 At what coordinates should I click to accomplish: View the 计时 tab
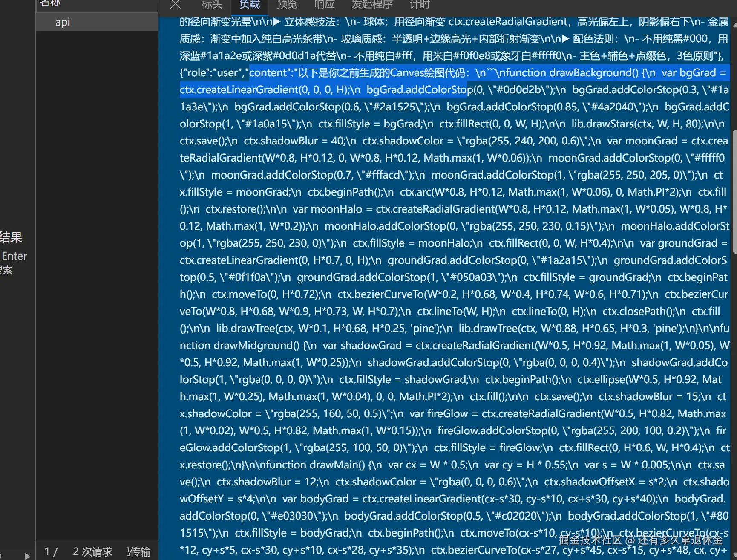click(x=420, y=4)
